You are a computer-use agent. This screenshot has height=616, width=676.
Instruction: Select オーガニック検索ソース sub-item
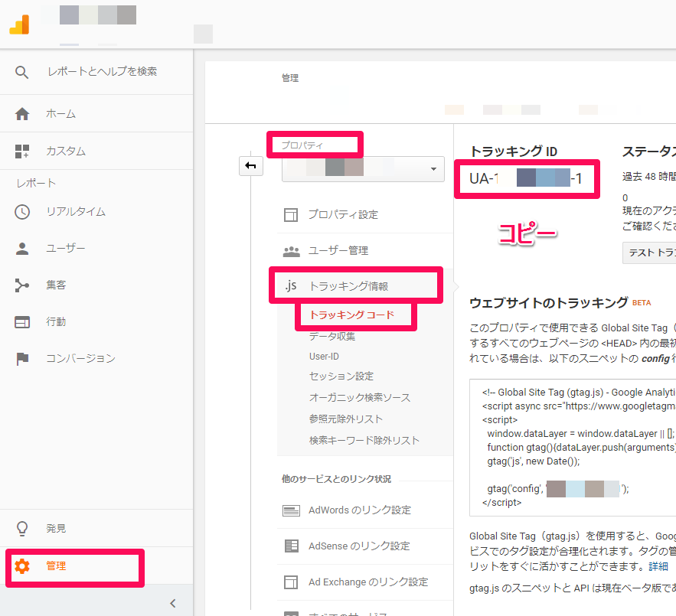[x=360, y=397]
